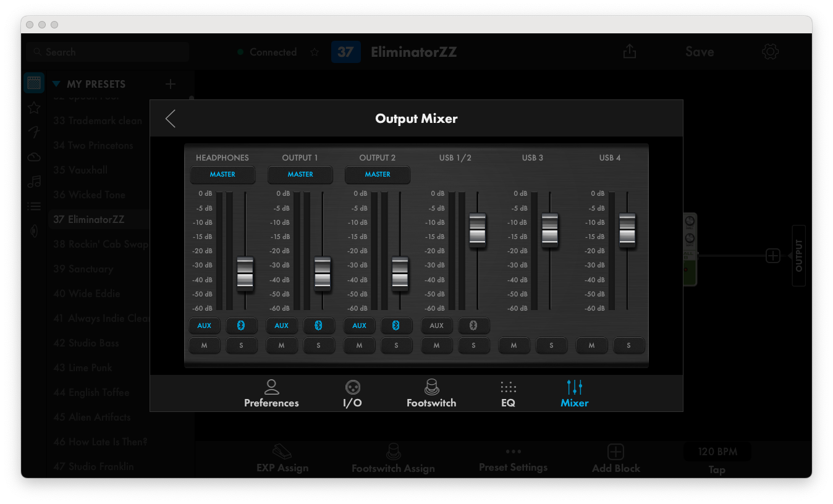Image resolution: width=833 pixels, height=504 pixels.
Task: Open the cloud presets section in the sidebar
Action: 33,157
